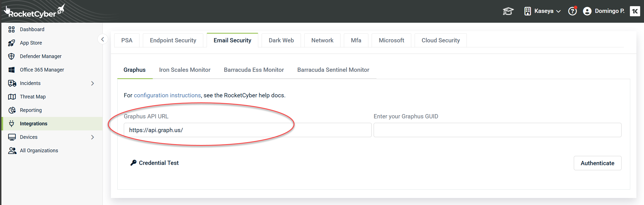The width and height of the screenshot is (644, 205).
Task: Open Threat Map icon in sidebar
Action: click(12, 97)
